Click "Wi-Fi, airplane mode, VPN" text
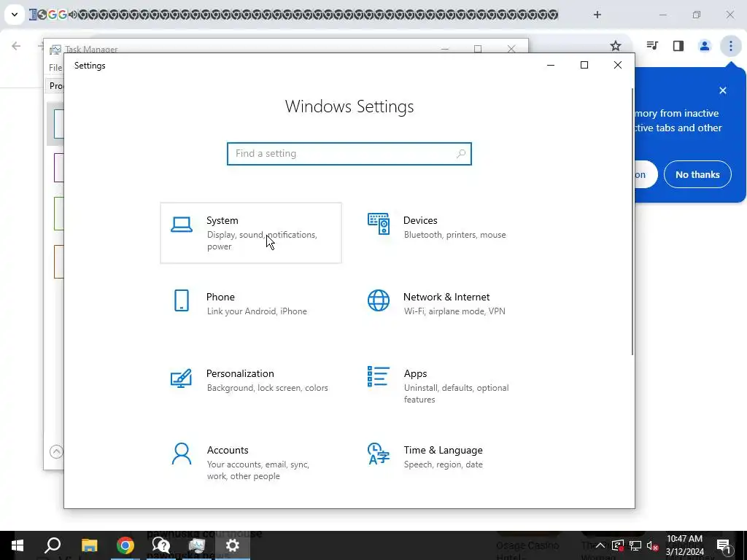The image size is (747, 560). pos(454,311)
